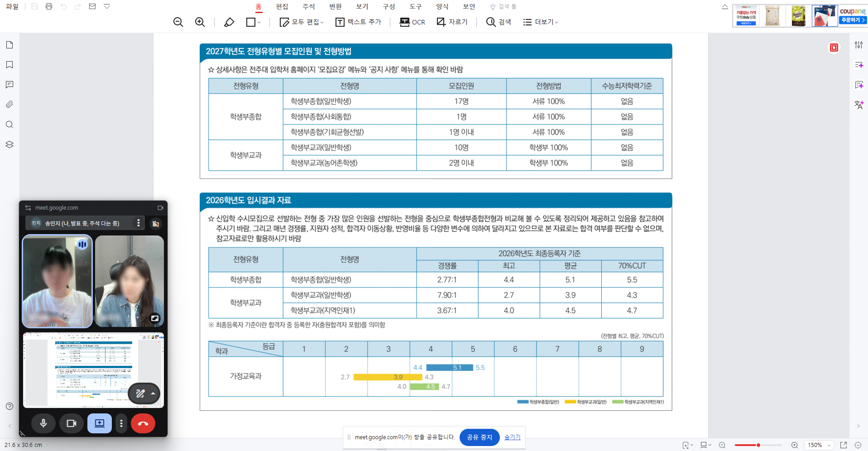Turn off camera in the Meet window
868x451 pixels.
[x=71, y=423]
